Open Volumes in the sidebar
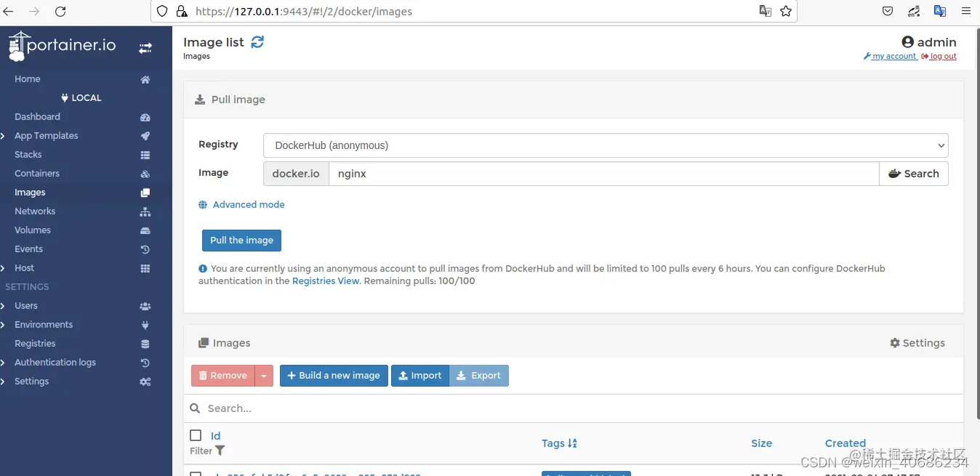Screen dimensions: 980x476 coord(33,230)
